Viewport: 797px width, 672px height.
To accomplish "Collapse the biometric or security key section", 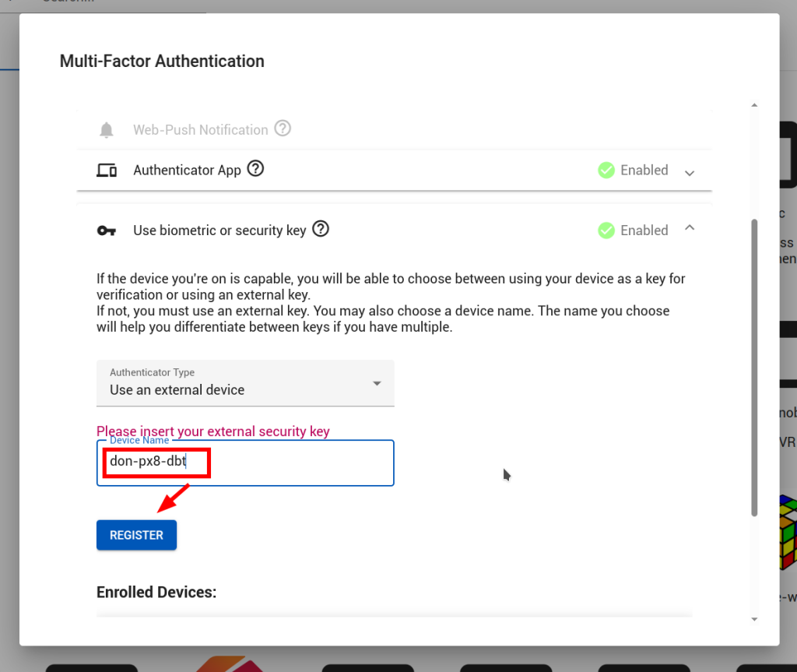I will point(690,228).
